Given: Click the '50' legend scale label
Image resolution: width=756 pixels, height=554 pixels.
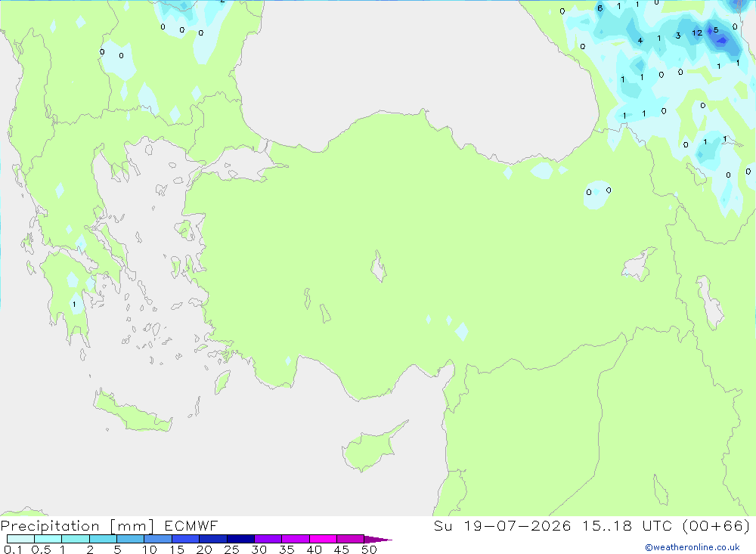Looking at the screenshot, I should tap(369, 549).
